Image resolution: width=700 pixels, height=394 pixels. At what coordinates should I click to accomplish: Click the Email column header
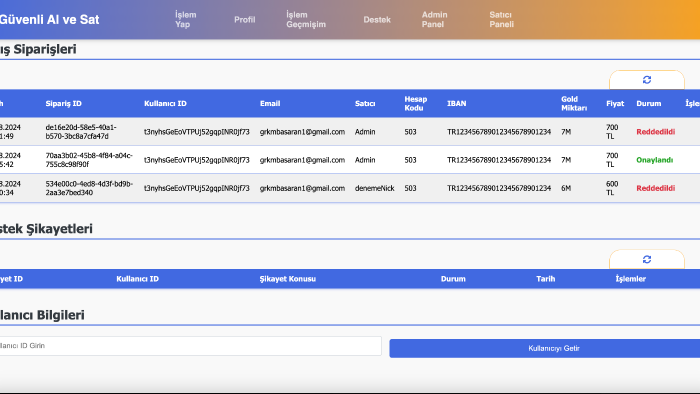[270, 104]
